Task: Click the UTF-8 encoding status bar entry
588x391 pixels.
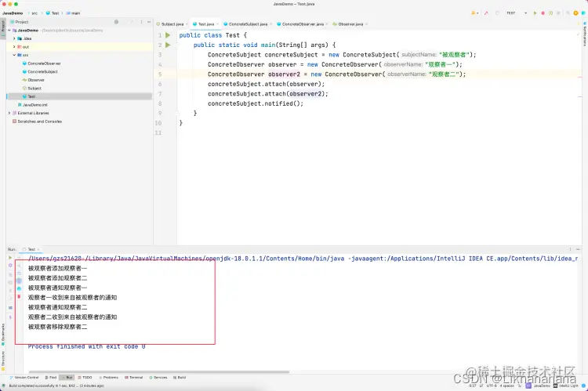Action: 492,386
